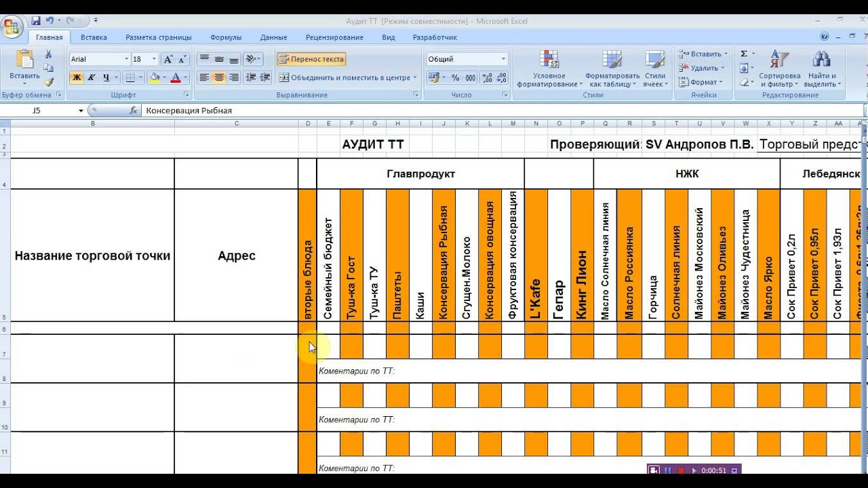This screenshot has height=488, width=868.
Task: Click the insert function fx button
Action: pos(134,110)
